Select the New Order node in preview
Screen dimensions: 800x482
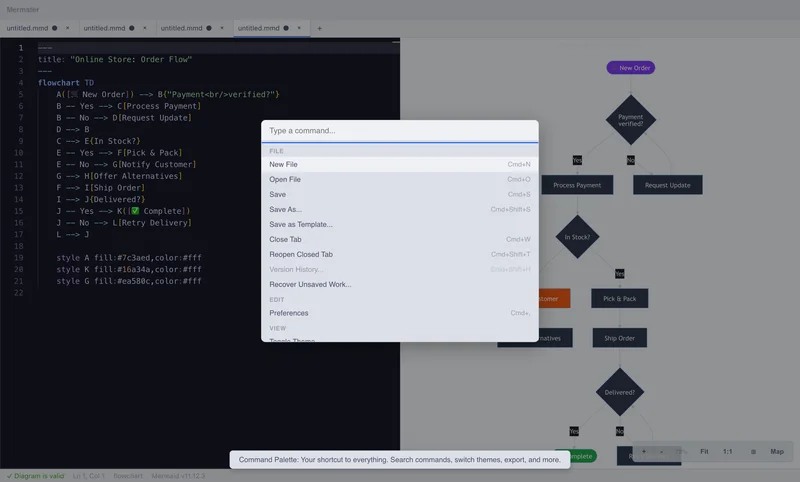[x=631, y=68]
